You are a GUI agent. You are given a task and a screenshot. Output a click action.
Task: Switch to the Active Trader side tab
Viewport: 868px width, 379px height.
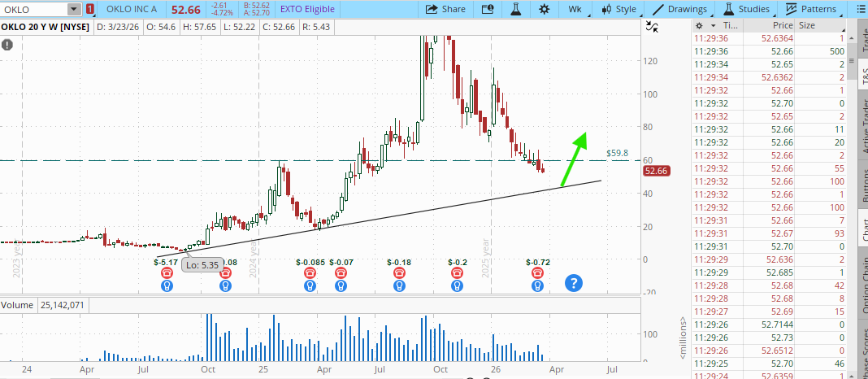point(862,125)
